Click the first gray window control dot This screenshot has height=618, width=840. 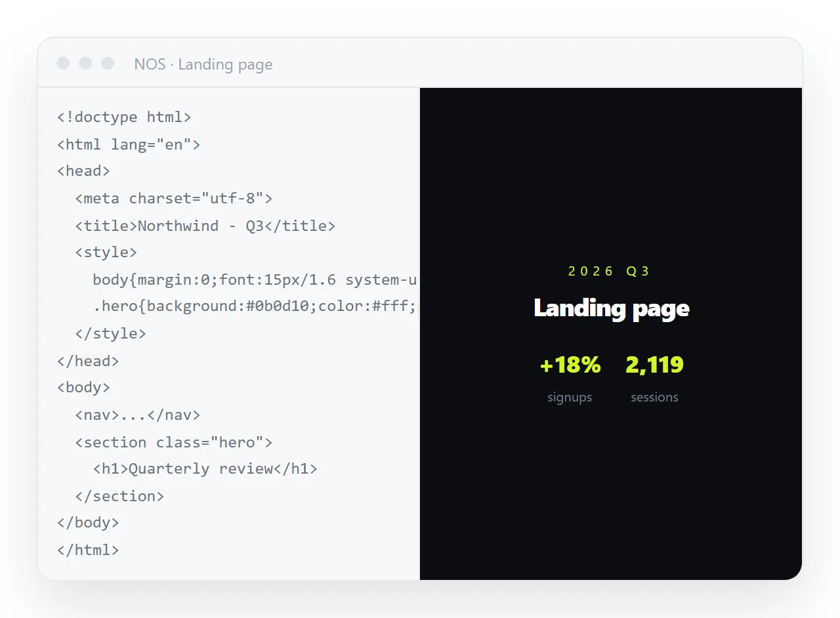(63, 63)
